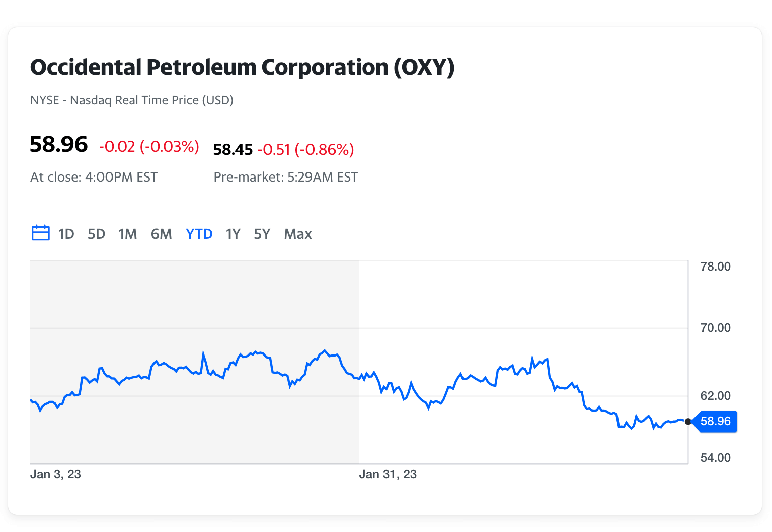Click the pre-market price 58.45
The width and height of the screenshot is (772, 532).
pyautogui.click(x=233, y=149)
